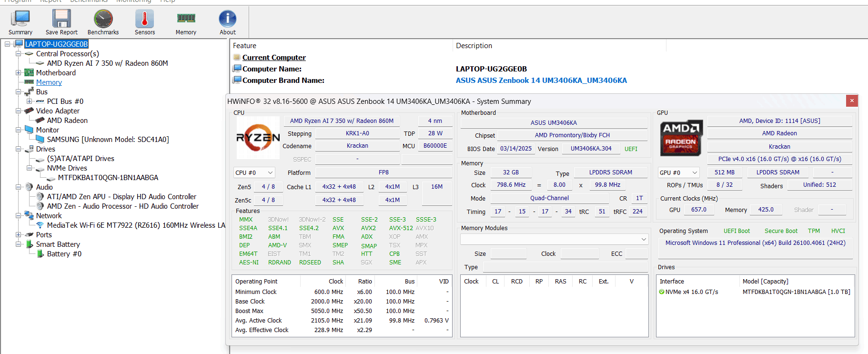The height and width of the screenshot is (354, 868).
Task: Click the Memory module toolbar icon
Action: tap(186, 19)
